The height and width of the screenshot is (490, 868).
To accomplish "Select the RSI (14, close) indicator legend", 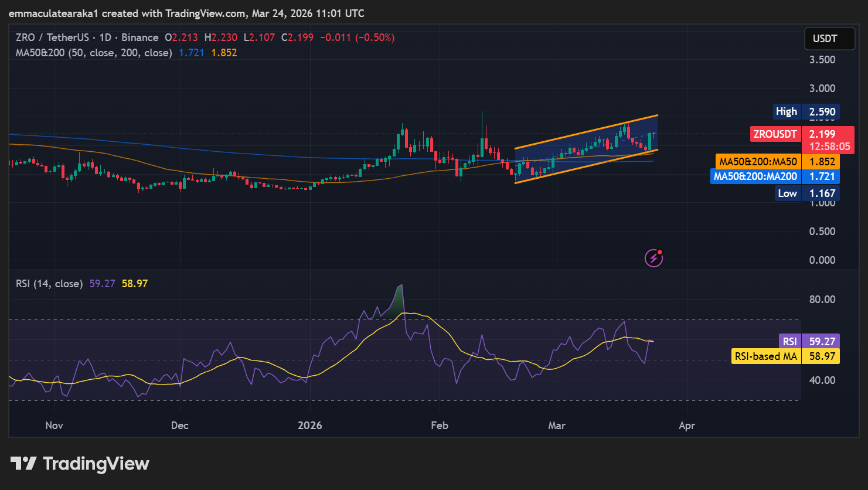I will coord(49,284).
